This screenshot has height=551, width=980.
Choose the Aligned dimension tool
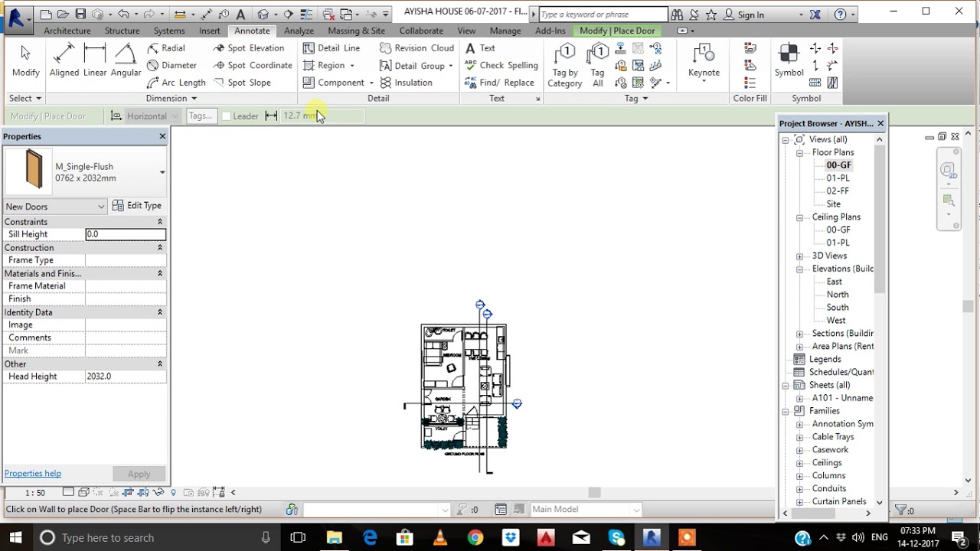point(64,61)
